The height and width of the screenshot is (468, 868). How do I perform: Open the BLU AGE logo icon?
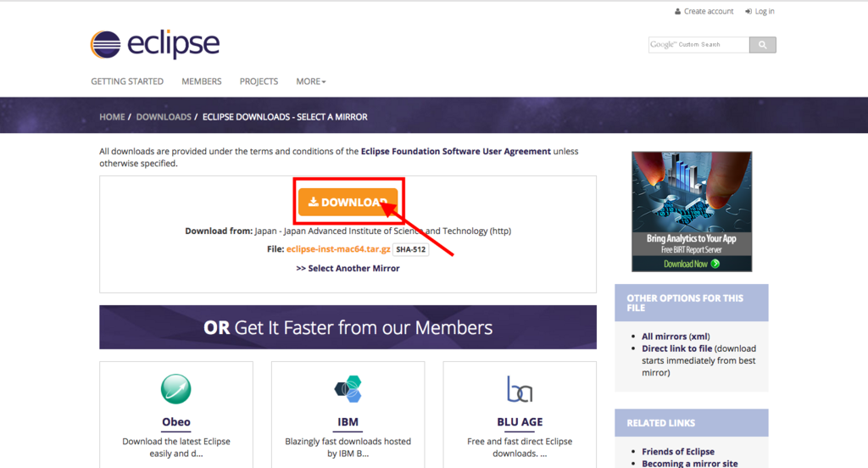tap(520, 389)
